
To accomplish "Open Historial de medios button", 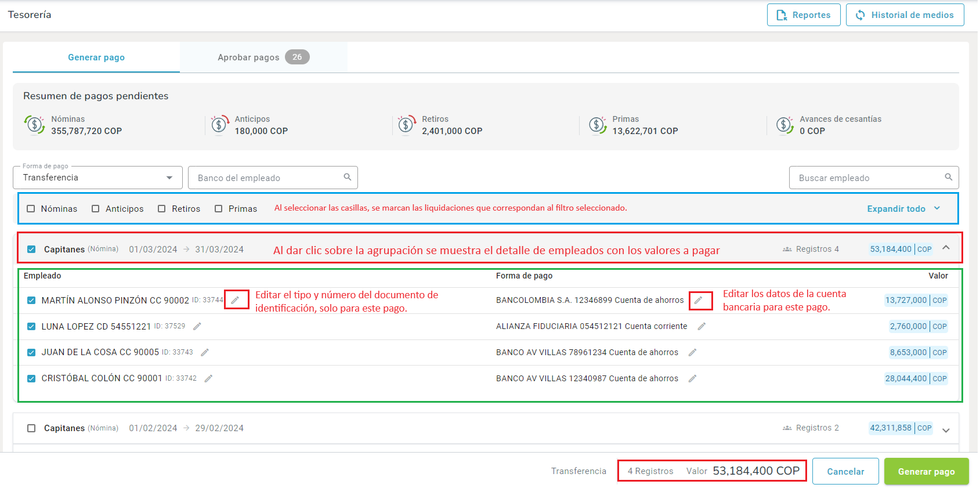I will pos(905,15).
